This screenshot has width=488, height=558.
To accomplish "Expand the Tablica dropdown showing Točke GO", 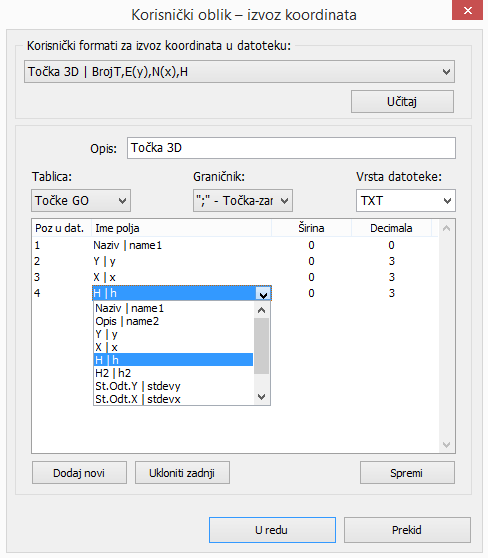I will coord(81,201).
